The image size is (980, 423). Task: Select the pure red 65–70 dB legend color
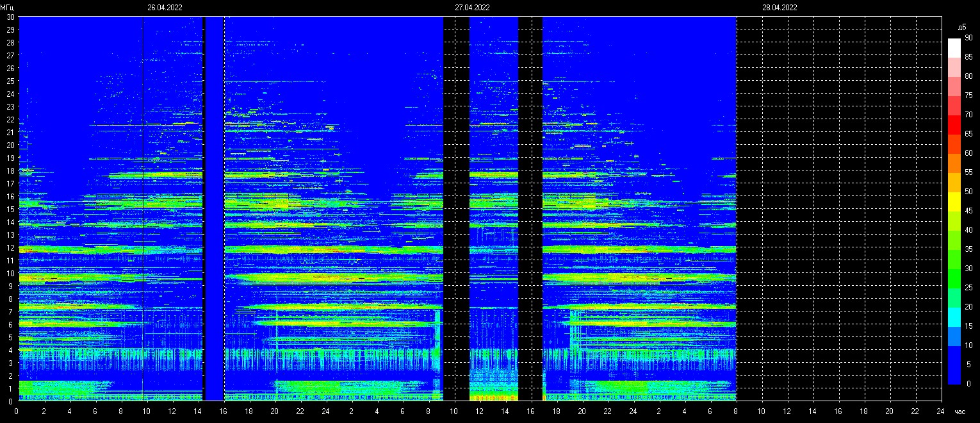pos(954,124)
